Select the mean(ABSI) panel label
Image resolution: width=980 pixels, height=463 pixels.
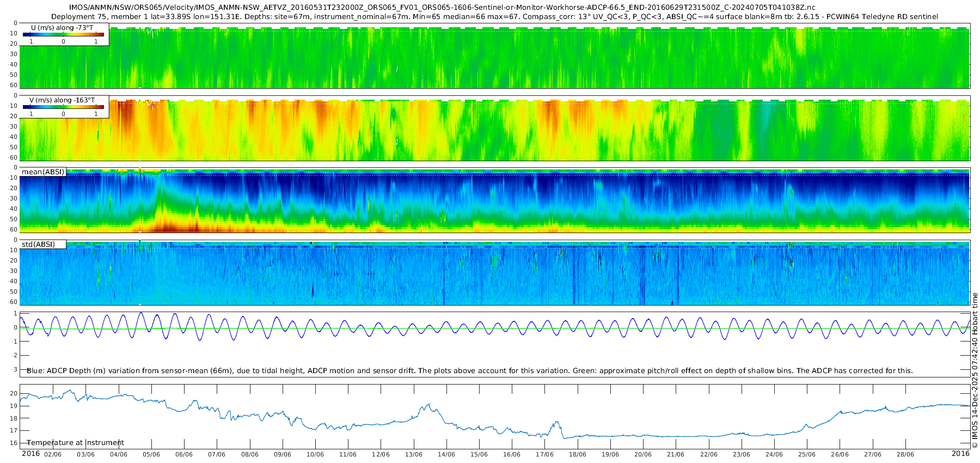pos(43,172)
